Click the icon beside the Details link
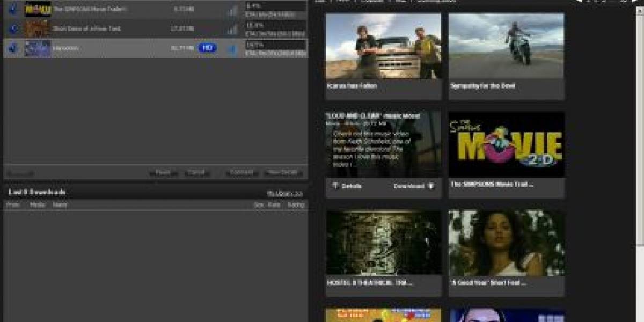The image size is (644, 322). (x=335, y=186)
